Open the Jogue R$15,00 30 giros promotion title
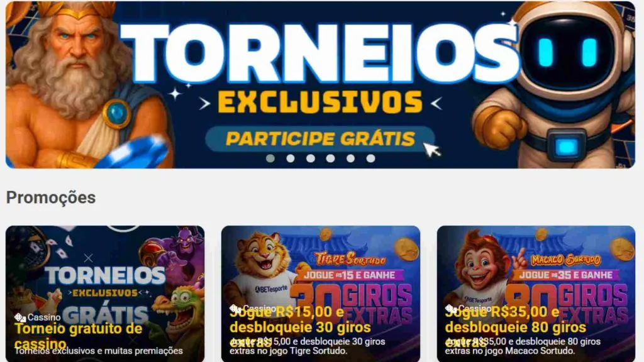644x362 pixels. coord(300,327)
